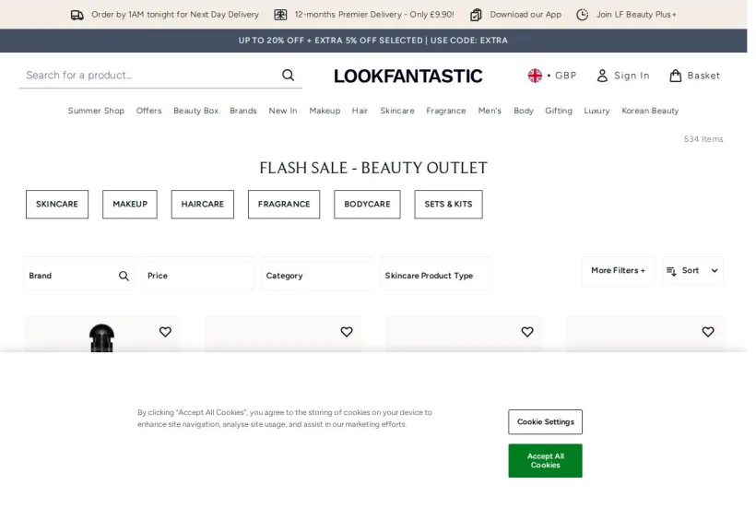This screenshot has width=756, height=532.
Task: Open the Makeup nav menu
Action: click(x=325, y=111)
